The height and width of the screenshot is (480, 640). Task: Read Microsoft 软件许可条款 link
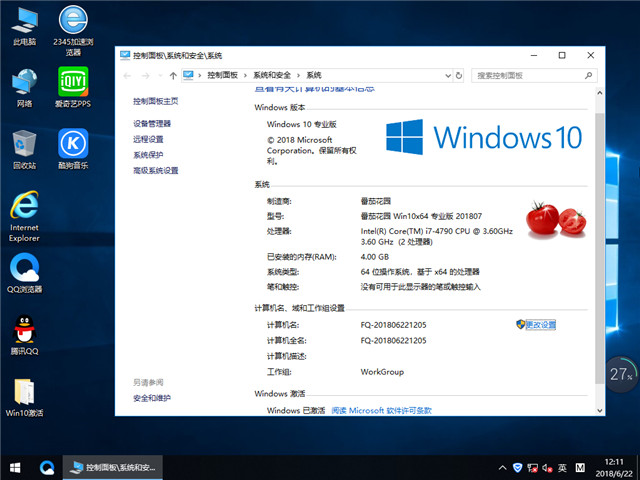click(381, 410)
